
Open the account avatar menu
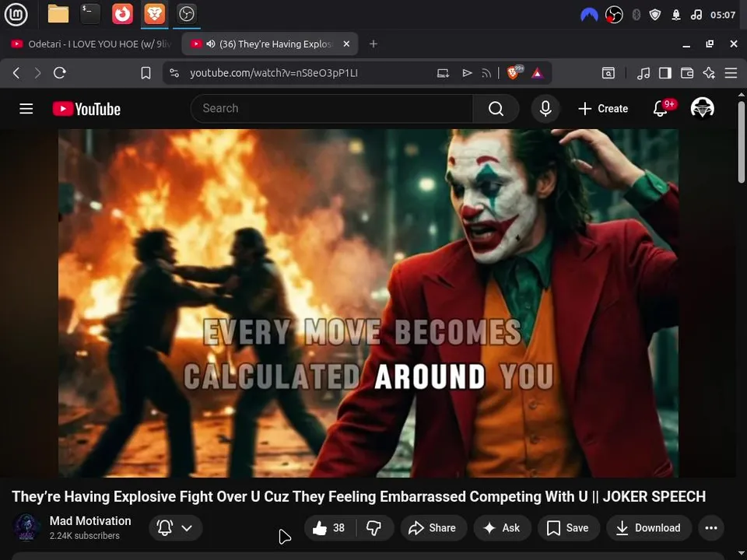click(703, 108)
